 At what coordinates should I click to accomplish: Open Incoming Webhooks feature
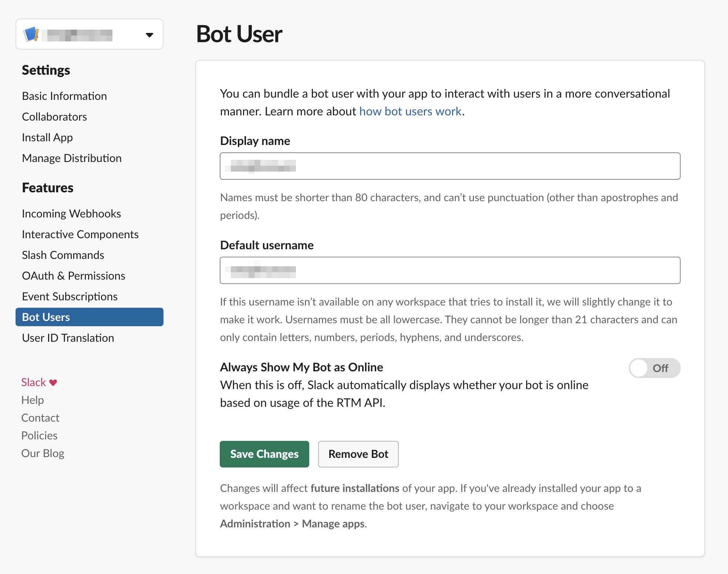click(71, 213)
